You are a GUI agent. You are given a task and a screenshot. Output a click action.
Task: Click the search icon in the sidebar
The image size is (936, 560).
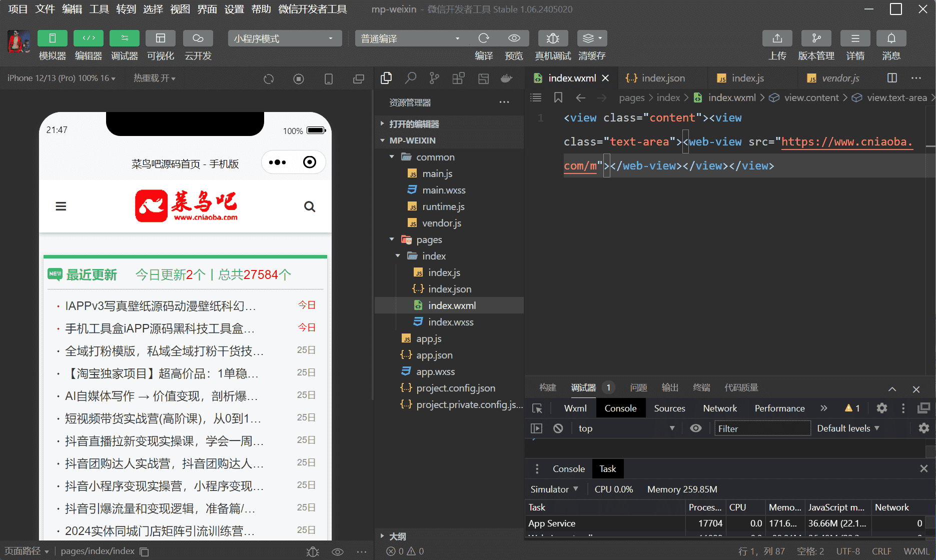[x=410, y=78]
